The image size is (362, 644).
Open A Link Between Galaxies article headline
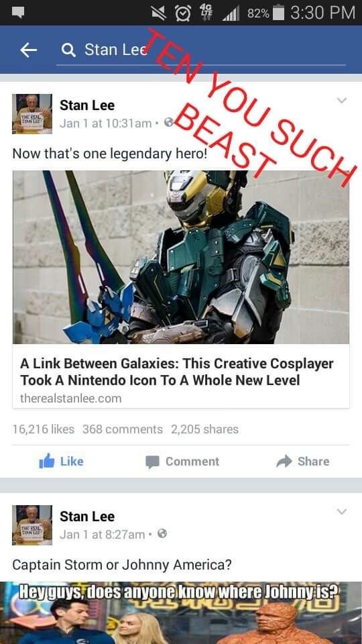click(x=177, y=372)
